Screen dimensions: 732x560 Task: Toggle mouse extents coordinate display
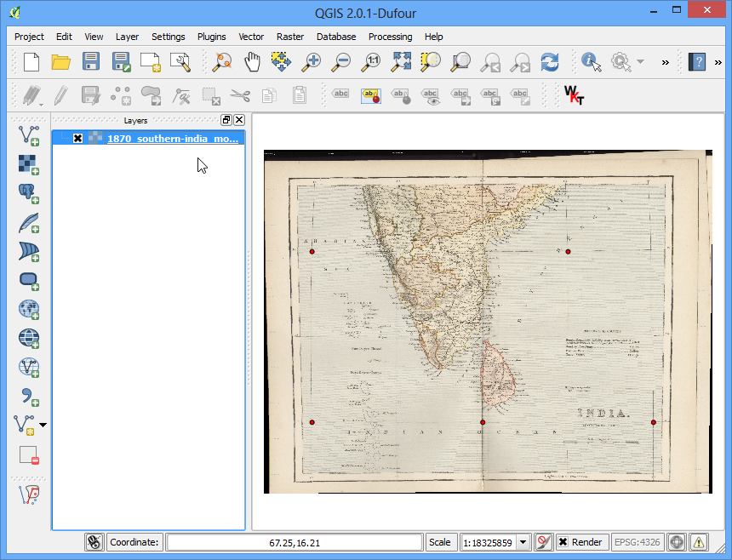point(94,542)
